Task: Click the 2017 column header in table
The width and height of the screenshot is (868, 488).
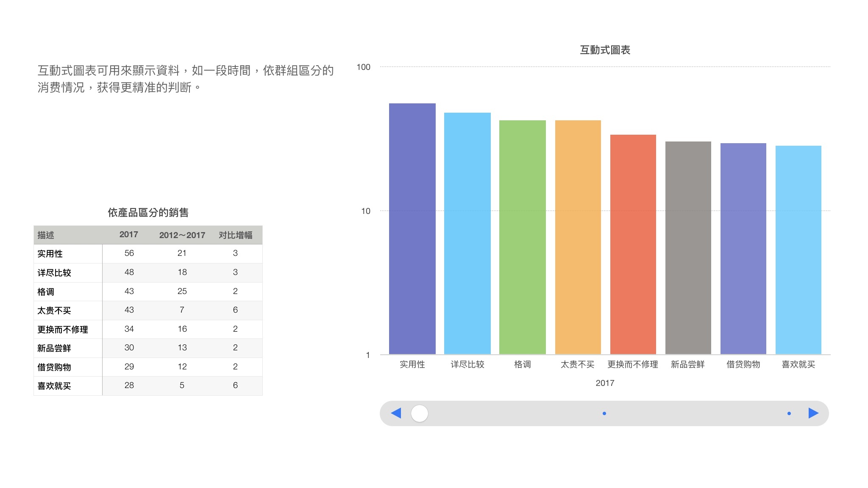Action: [129, 235]
